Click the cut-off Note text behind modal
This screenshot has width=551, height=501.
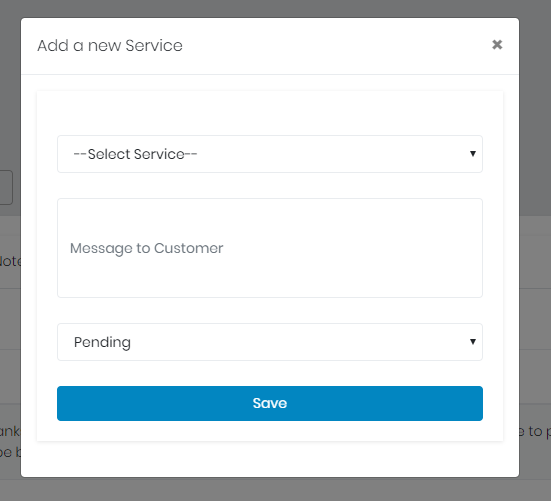pos(10,261)
